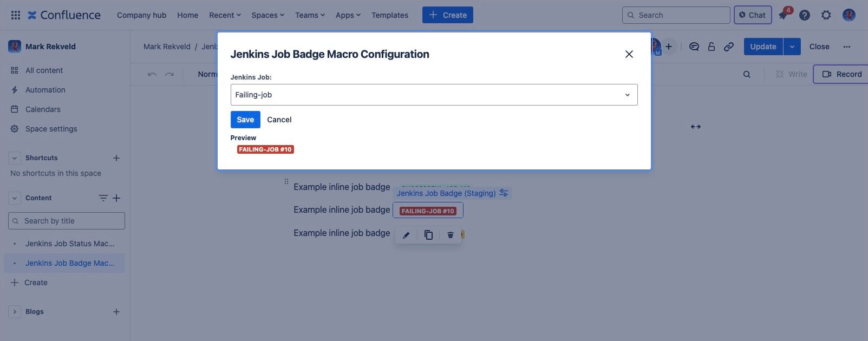868x341 pixels.
Task: Open the user profile avatar in top bar
Action: [849, 15]
